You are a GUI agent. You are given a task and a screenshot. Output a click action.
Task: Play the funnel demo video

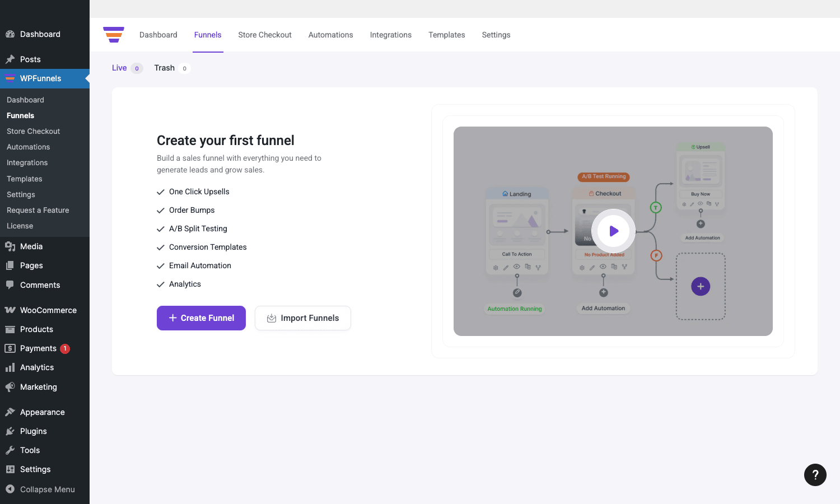(613, 231)
